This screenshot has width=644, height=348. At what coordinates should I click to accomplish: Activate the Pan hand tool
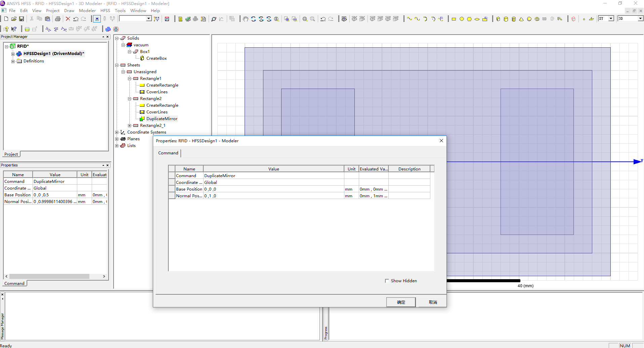tap(246, 19)
